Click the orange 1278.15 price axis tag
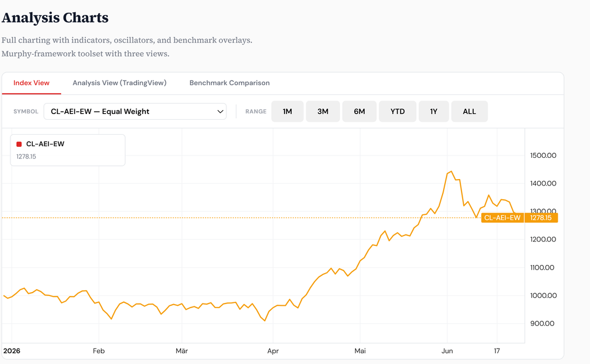590x364 pixels. coord(541,218)
